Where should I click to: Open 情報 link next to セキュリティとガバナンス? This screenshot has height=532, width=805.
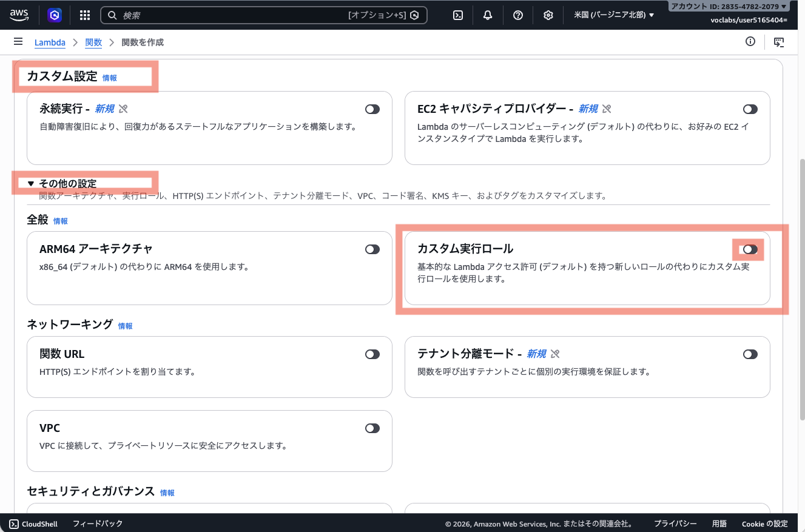click(167, 493)
